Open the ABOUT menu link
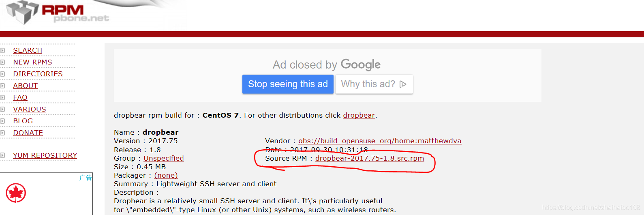Image resolution: width=644 pixels, height=215 pixels. [x=25, y=86]
